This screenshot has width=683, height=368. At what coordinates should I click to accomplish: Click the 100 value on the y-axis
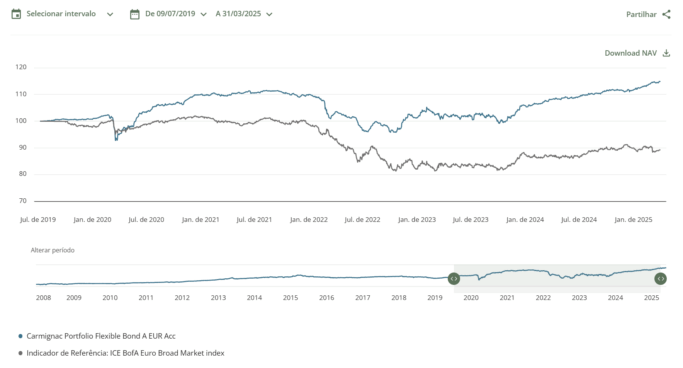[x=21, y=121]
